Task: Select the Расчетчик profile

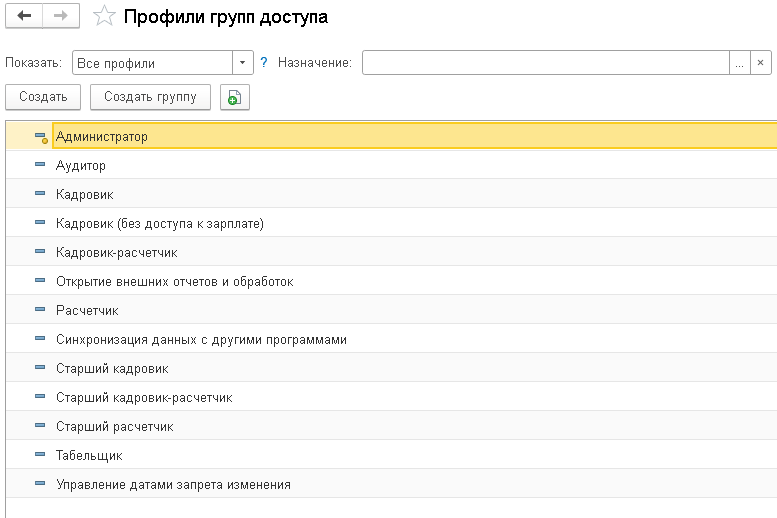Action: coord(391,310)
